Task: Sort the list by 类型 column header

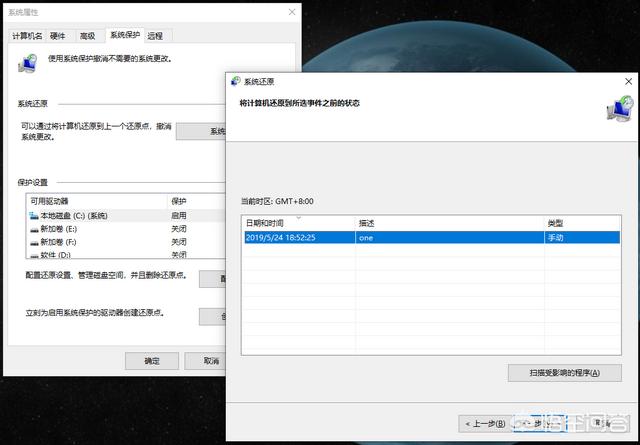Action: coord(580,222)
